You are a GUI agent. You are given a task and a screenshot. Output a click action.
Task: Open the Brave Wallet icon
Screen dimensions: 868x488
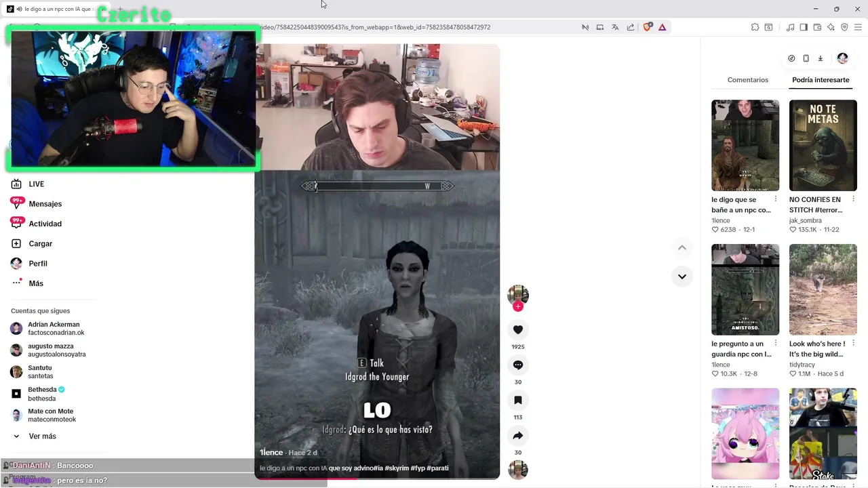[817, 27]
